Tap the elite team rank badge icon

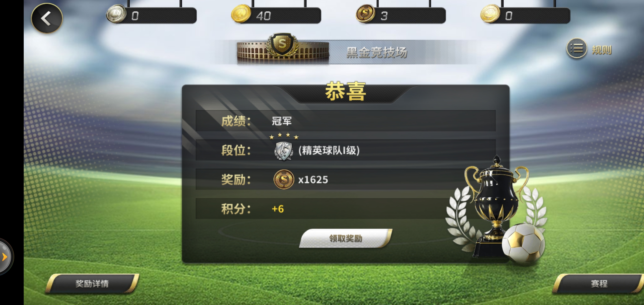(284, 151)
